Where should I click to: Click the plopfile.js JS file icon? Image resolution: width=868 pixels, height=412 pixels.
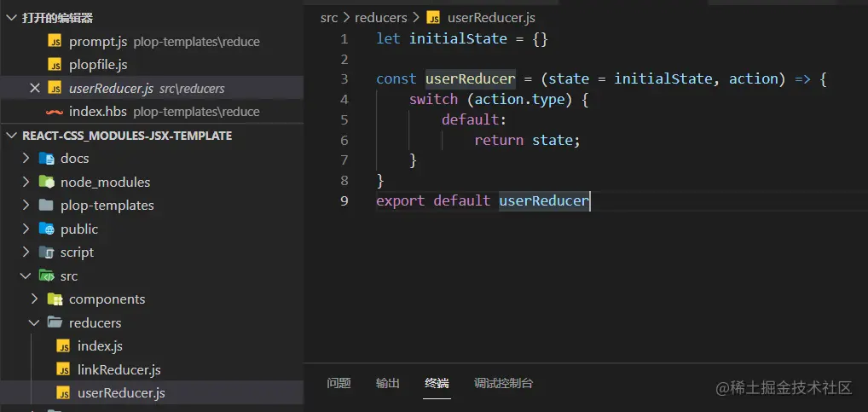point(55,65)
